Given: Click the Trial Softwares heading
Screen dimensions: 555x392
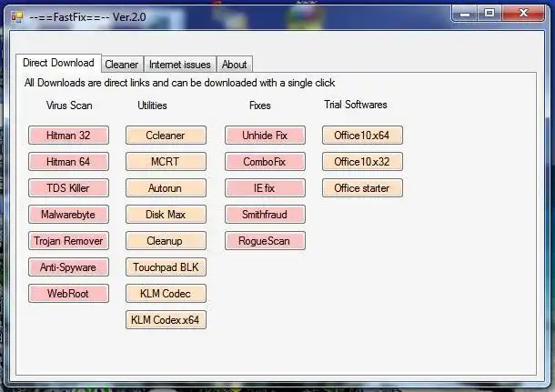Looking at the screenshot, I should 356,105.
